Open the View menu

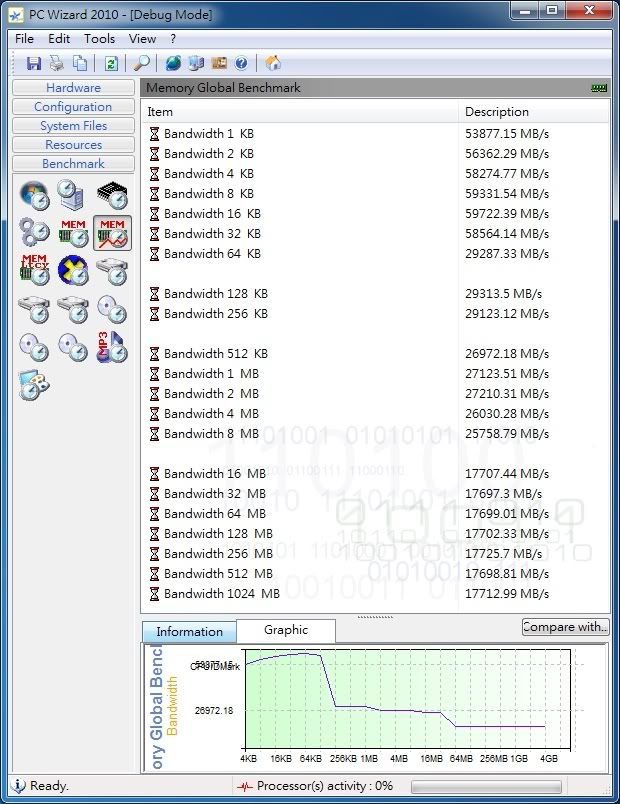click(x=142, y=39)
